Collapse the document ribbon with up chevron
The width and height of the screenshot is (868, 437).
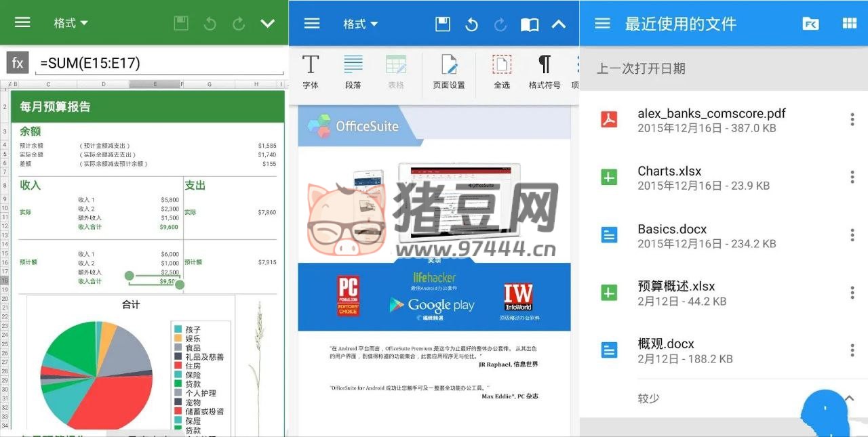[558, 24]
